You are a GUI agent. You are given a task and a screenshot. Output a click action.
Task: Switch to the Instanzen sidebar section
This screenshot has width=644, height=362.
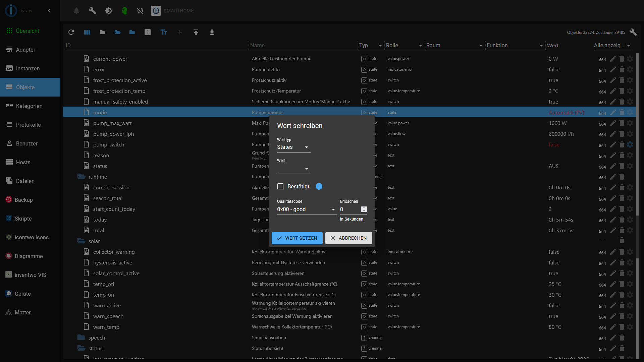tap(27, 68)
